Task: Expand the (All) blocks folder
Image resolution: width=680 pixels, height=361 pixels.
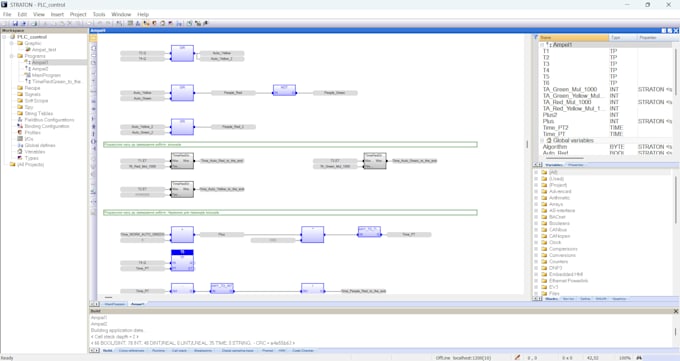Action: 536,172
